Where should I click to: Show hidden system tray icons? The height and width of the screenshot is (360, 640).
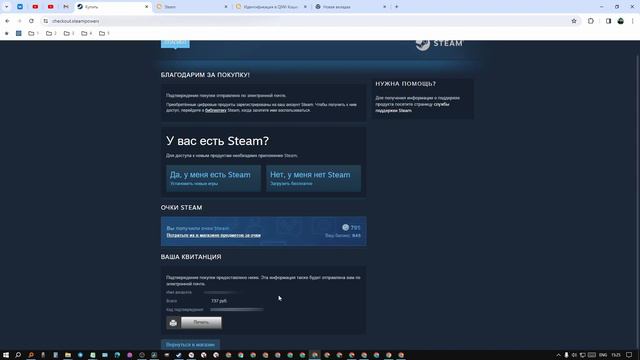(x=558, y=355)
